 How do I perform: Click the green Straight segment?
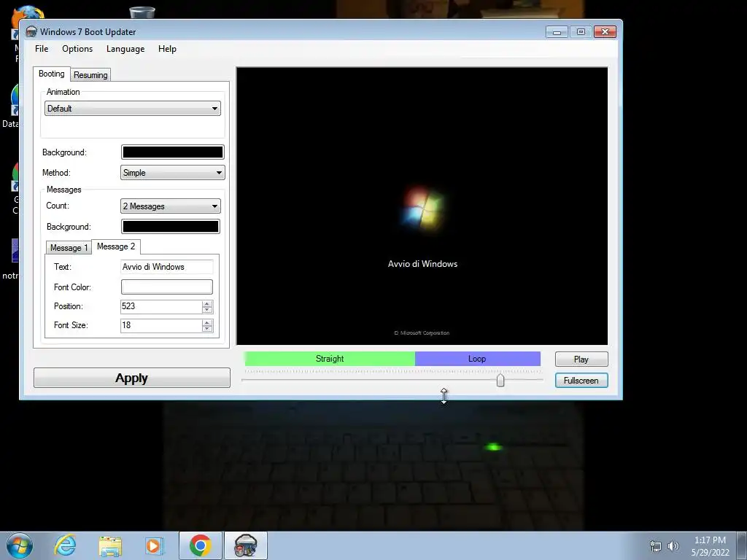(x=330, y=359)
